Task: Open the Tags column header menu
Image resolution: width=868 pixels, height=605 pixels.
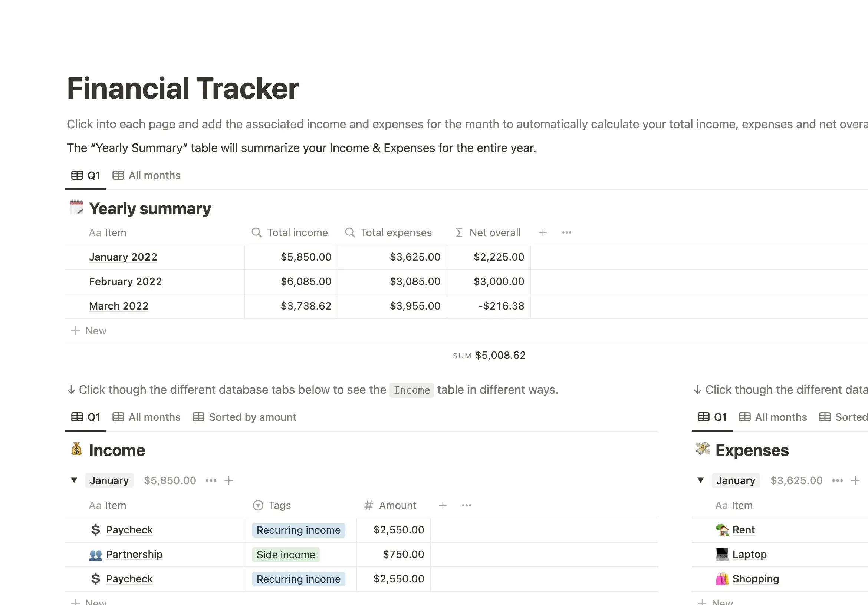Action: tap(279, 505)
